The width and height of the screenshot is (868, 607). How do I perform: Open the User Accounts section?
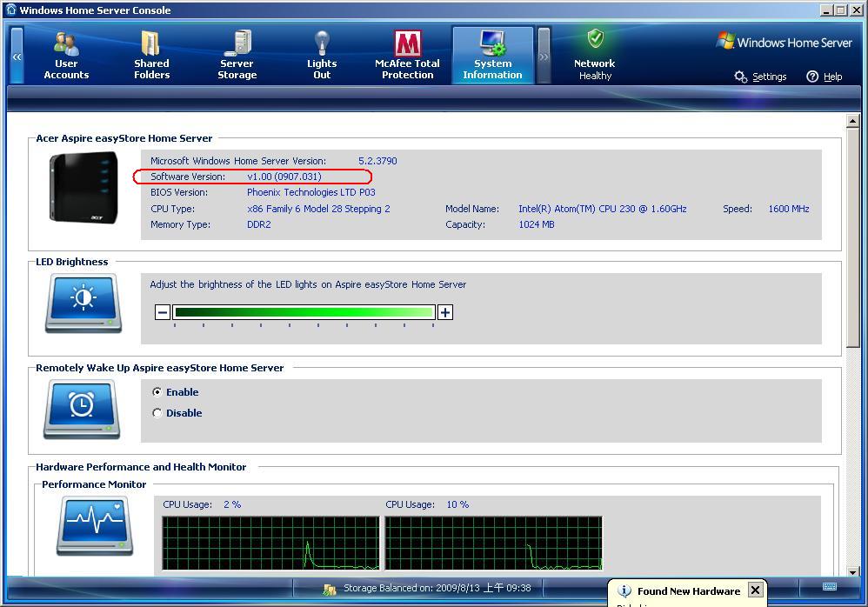click(x=65, y=52)
